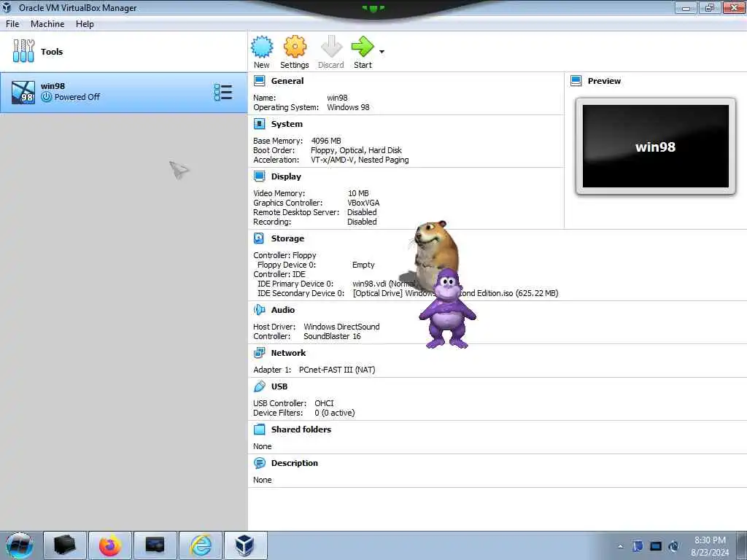747x560 pixels.
Task: Click the General section monitor icon
Action: tap(259, 81)
